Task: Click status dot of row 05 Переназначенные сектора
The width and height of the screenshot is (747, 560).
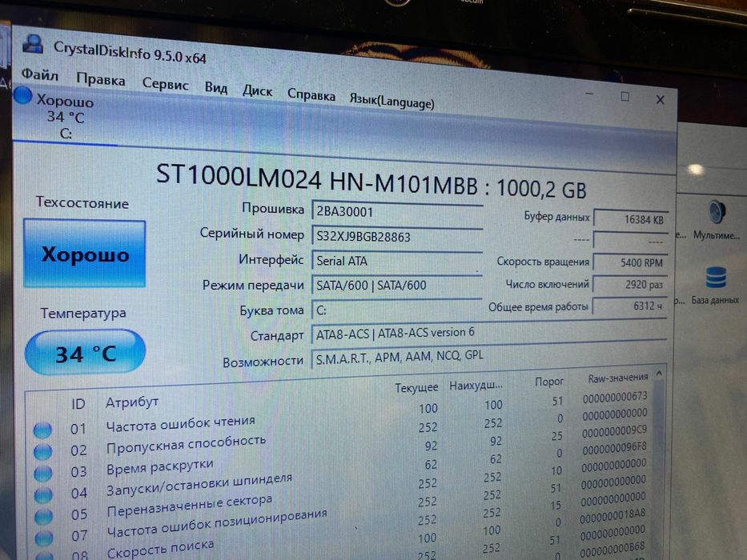Action: coord(43,516)
